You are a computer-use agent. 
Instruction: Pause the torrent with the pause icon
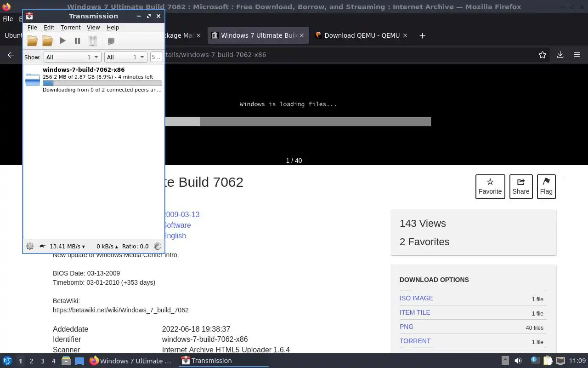click(77, 41)
